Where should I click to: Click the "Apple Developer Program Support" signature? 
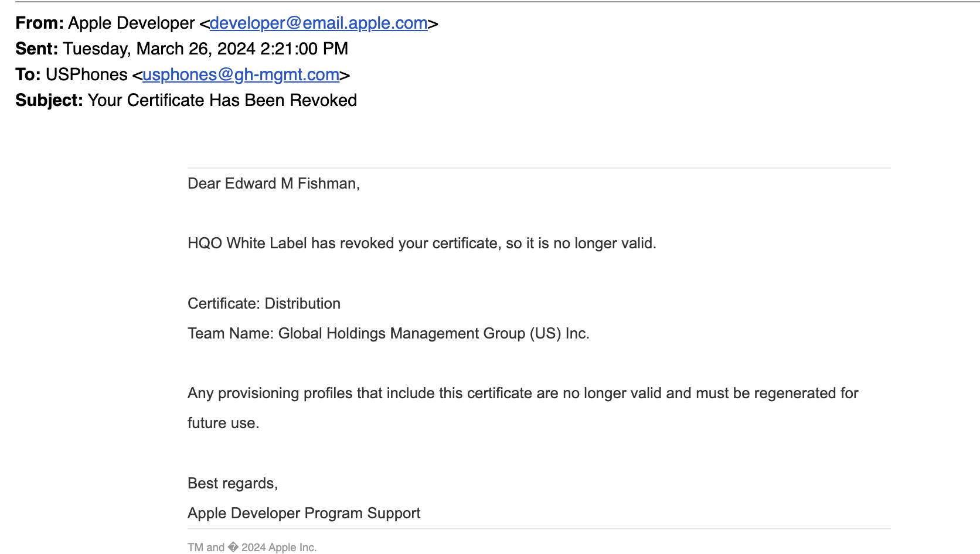click(304, 514)
